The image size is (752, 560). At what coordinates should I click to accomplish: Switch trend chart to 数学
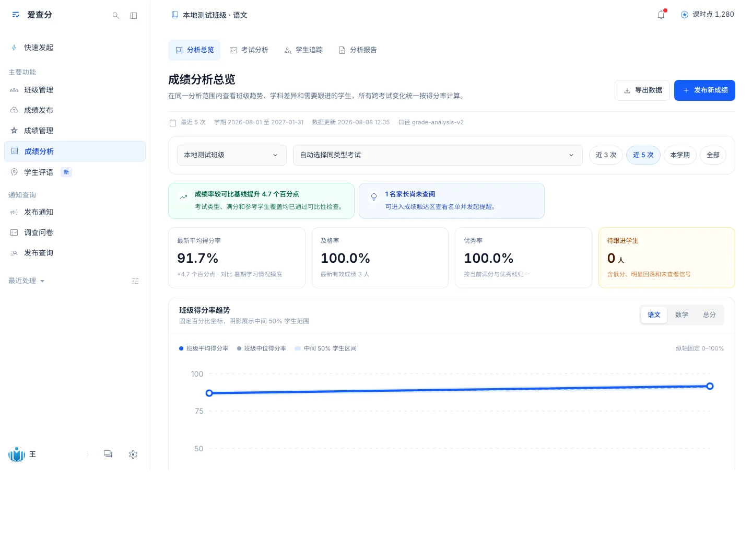(x=681, y=315)
